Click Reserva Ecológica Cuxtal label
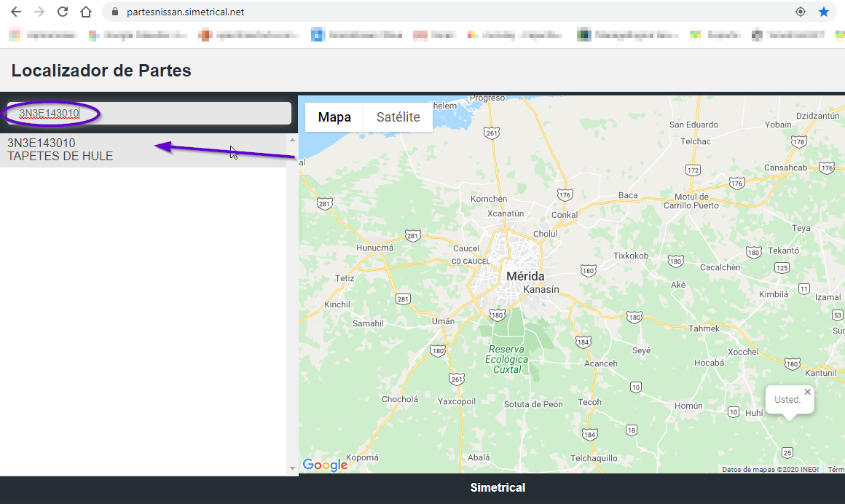This screenshot has width=845, height=504. coord(506,360)
